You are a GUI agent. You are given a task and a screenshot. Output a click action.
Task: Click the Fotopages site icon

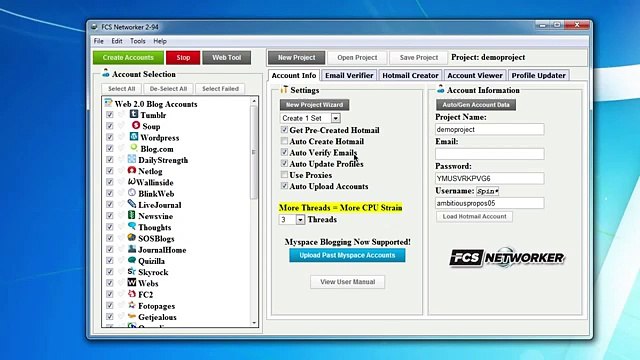point(132,305)
